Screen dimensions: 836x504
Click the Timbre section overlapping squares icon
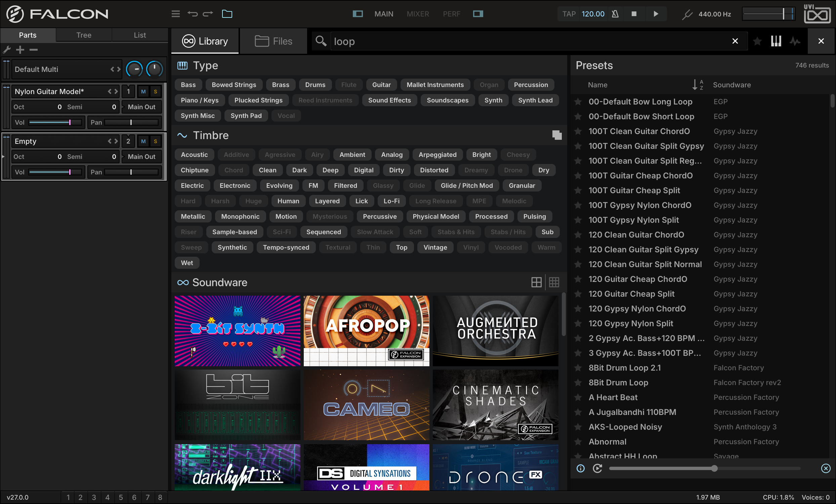pos(557,135)
